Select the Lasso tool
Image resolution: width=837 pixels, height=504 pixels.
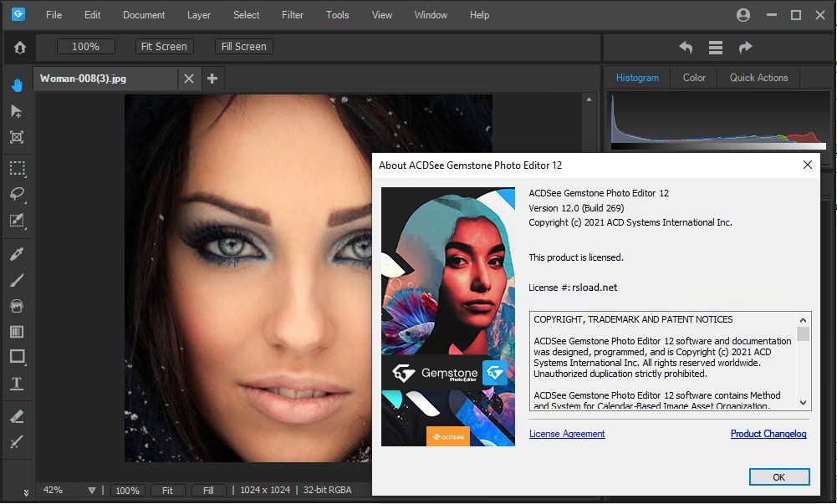click(17, 194)
